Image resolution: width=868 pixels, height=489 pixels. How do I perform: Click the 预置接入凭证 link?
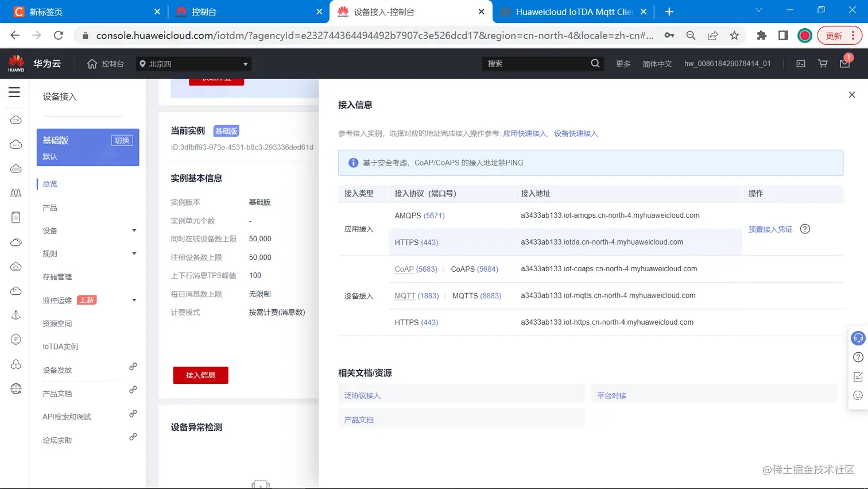770,229
